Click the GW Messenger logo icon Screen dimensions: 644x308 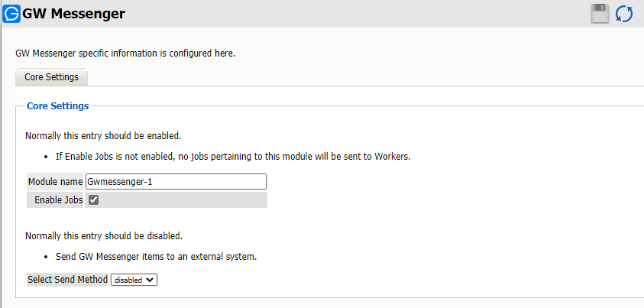click(x=12, y=13)
